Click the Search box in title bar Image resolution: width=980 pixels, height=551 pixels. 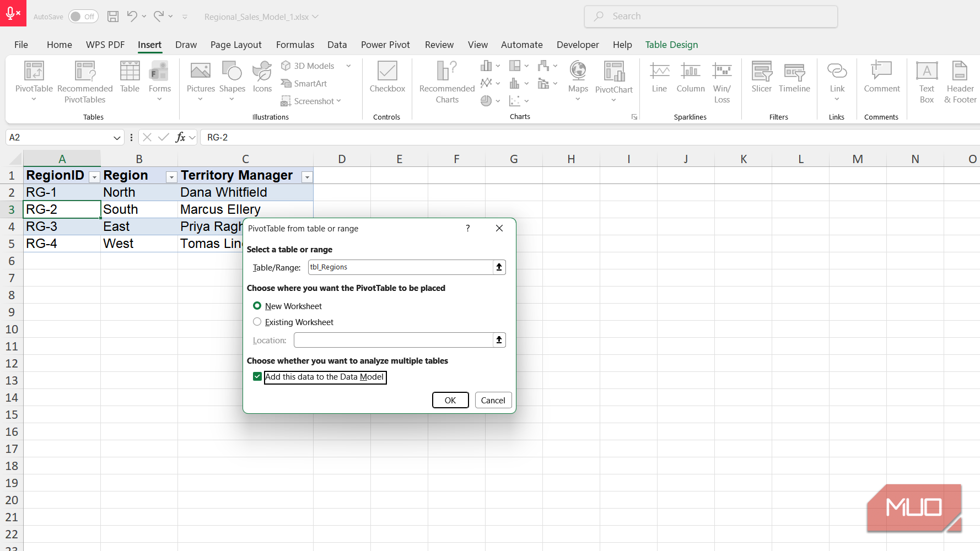click(710, 17)
